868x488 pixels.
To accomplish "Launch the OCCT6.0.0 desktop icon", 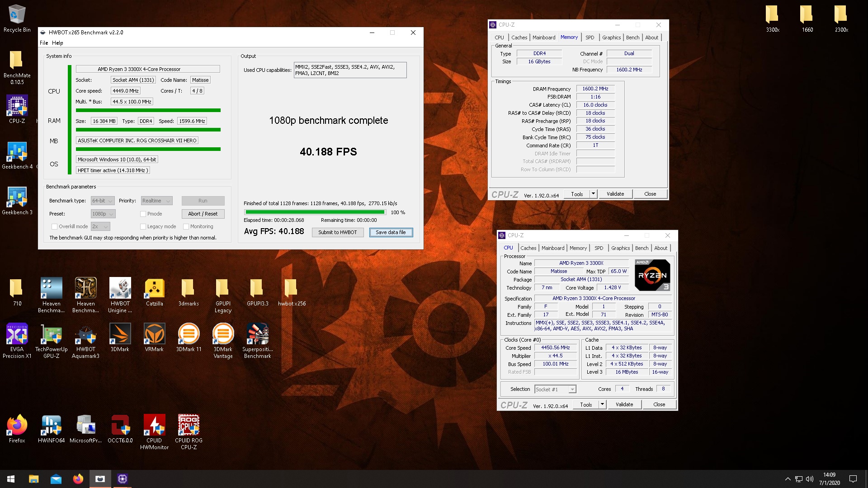I will click(120, 428).
